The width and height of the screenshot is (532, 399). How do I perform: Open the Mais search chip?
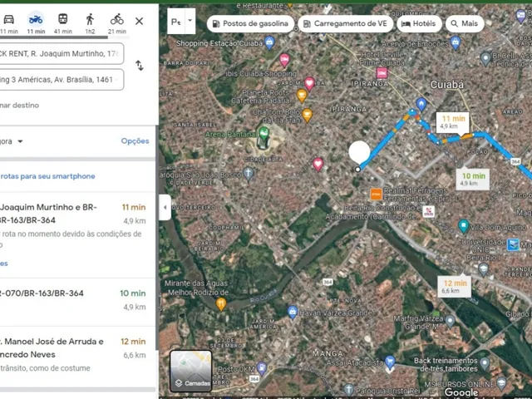[465, 23]
